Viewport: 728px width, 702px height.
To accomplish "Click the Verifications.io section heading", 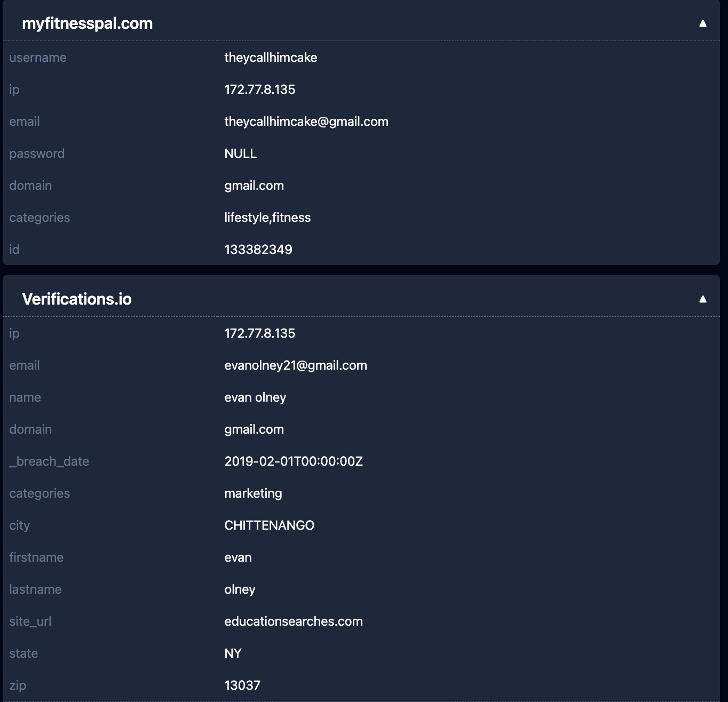I will tap(77, 299).
